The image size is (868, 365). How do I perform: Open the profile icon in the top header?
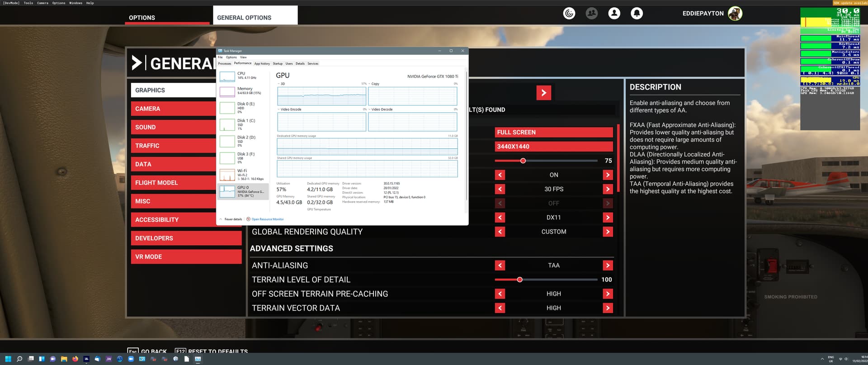[x=614, y=14]
